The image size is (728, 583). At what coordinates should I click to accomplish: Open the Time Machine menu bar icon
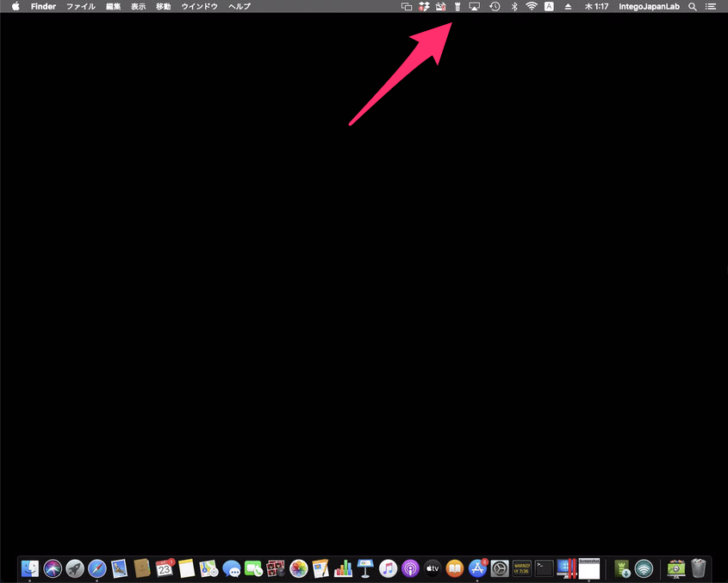495,7
